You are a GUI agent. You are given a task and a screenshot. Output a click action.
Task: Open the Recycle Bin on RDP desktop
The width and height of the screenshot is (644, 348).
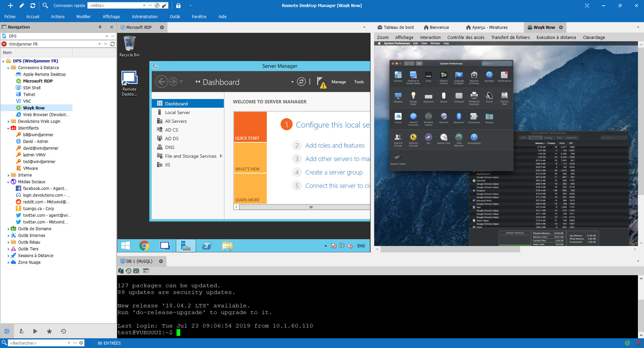130,47
